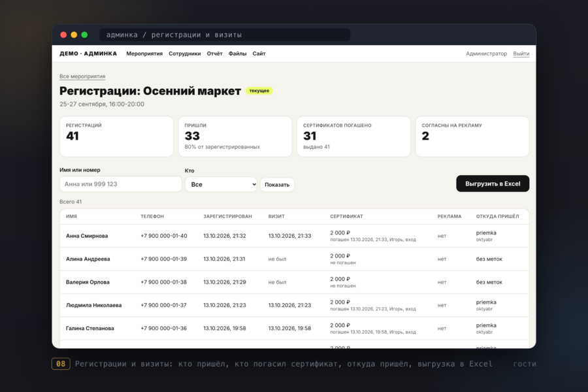Click the админка / регистрации и визиты address bar
This screenshot has width=588, height=392.
click(225, 35)
